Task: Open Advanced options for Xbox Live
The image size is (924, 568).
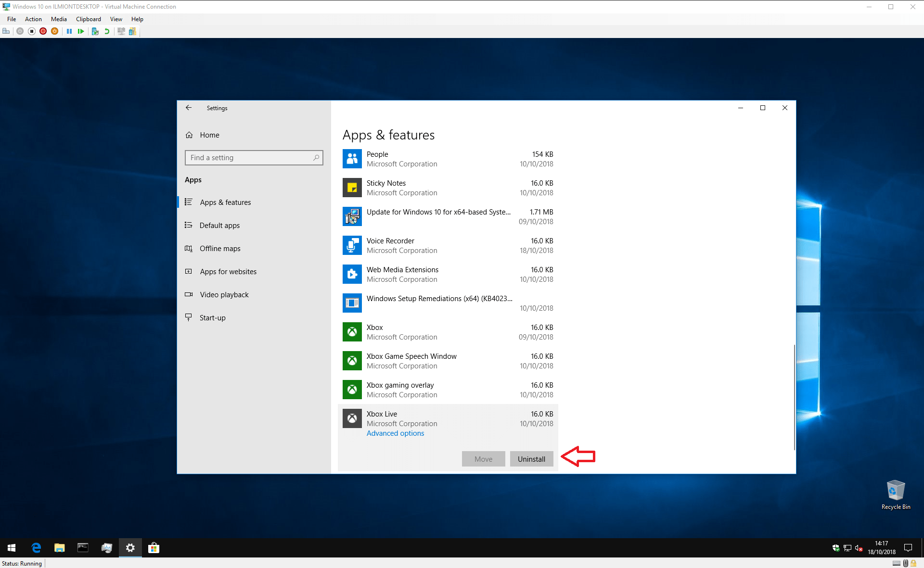Action: 396,433
